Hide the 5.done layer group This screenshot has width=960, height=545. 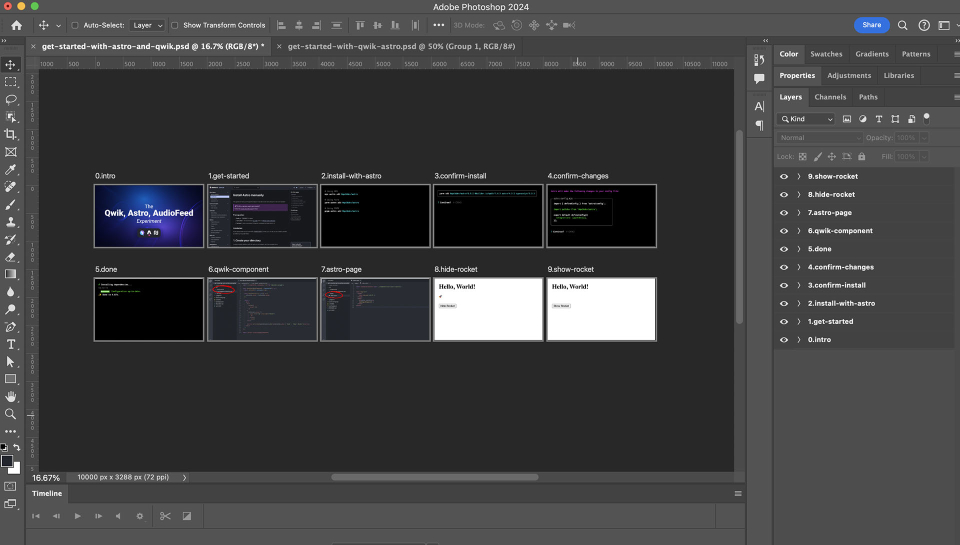(x=784, y=249)
